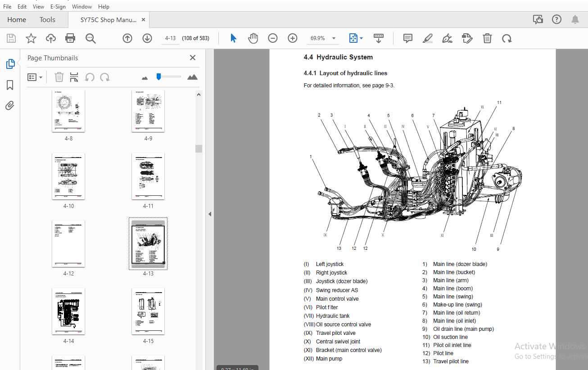Go to the previous page arrow

(x=127, y=38)
